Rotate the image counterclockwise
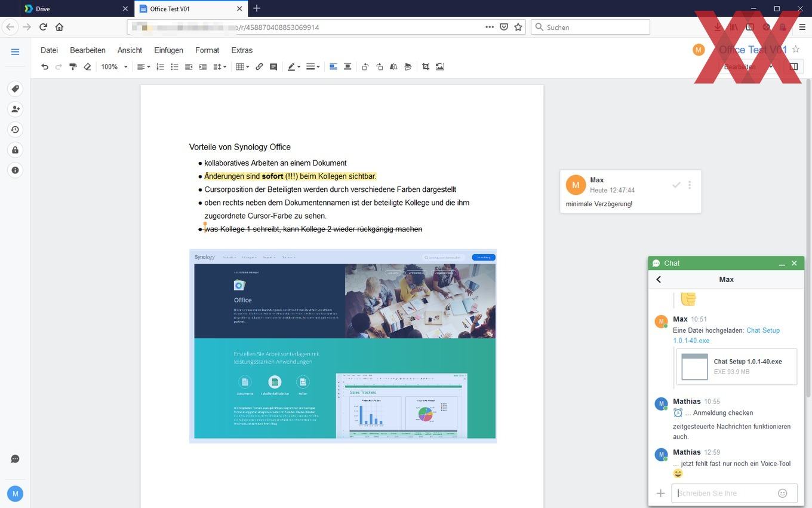The height and width of the screenshot is (508, 812). point(365,67)
